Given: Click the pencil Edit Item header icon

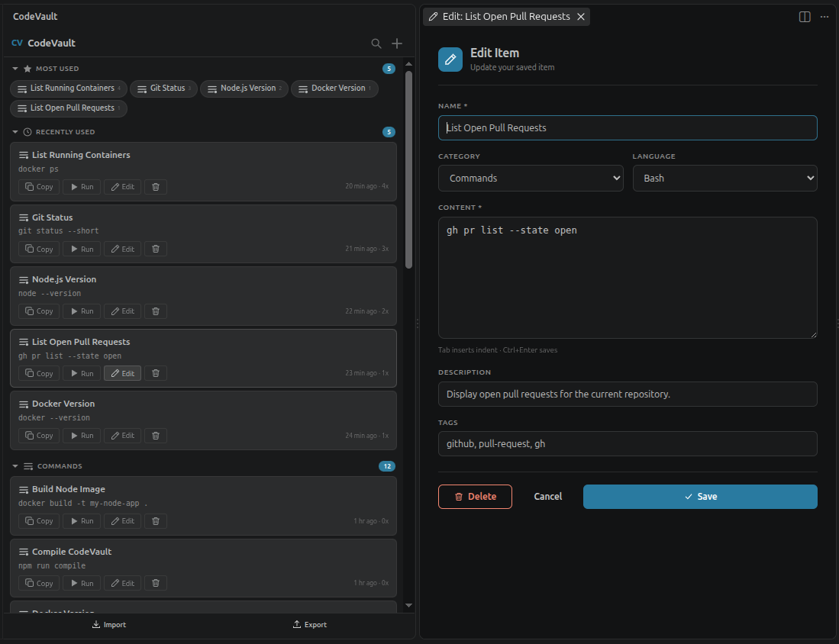Looking at the screenshot, I should click(x=450, y=60).
